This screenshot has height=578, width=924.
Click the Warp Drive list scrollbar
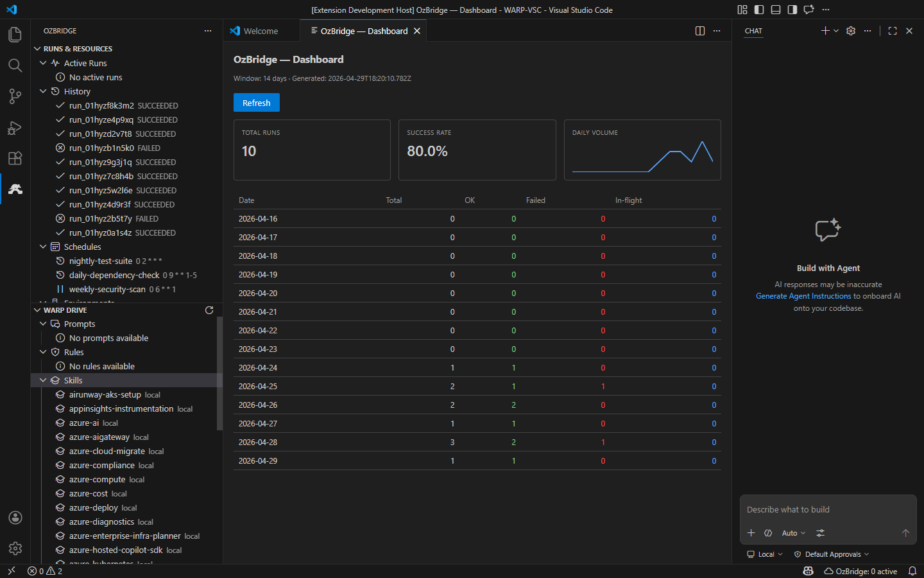[x=219, y=374]
